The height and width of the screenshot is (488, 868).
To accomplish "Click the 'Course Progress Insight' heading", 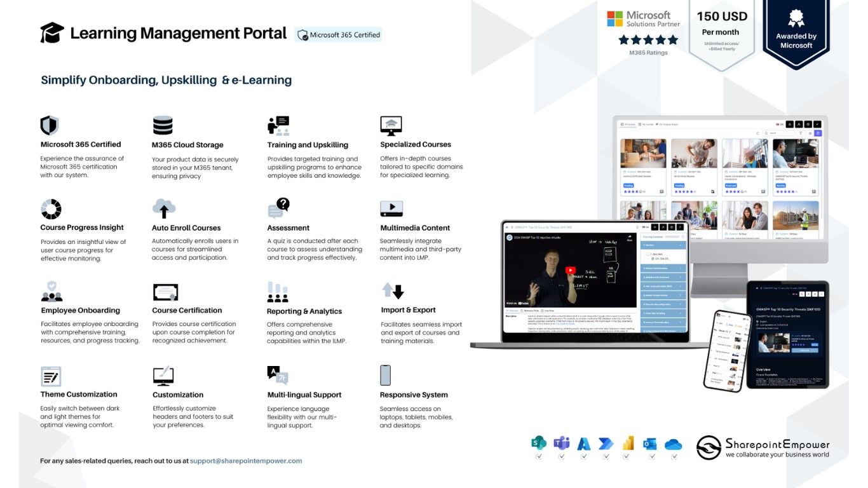I will tap(82, 227).
